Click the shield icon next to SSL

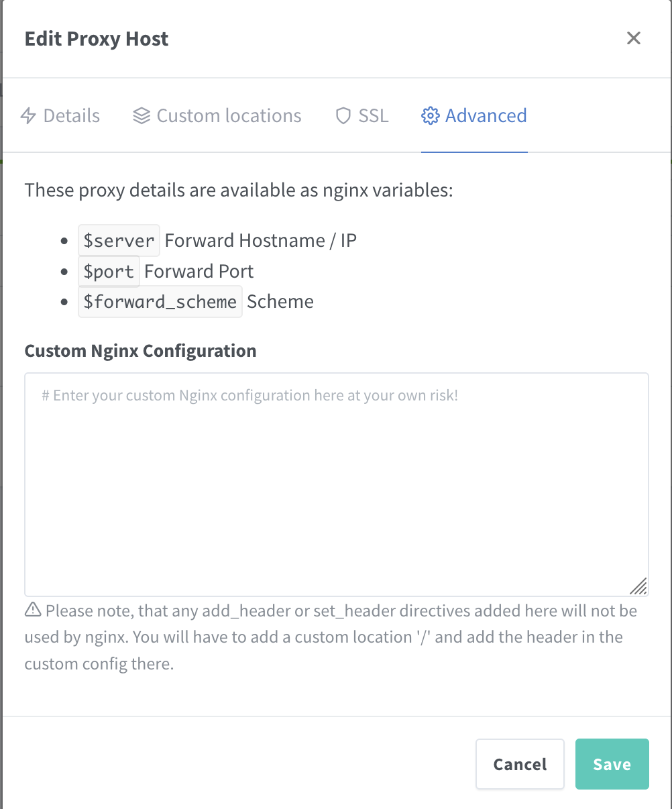[x=343, y=116]
